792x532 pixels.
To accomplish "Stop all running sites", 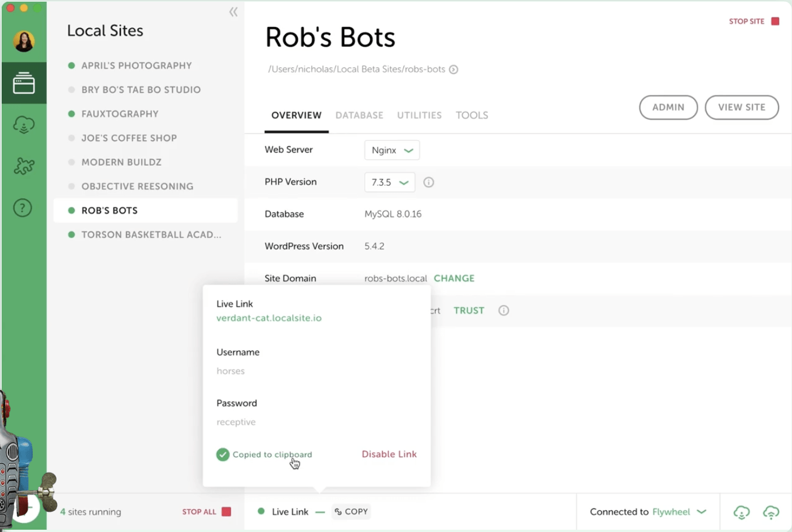I will [206, 512].
